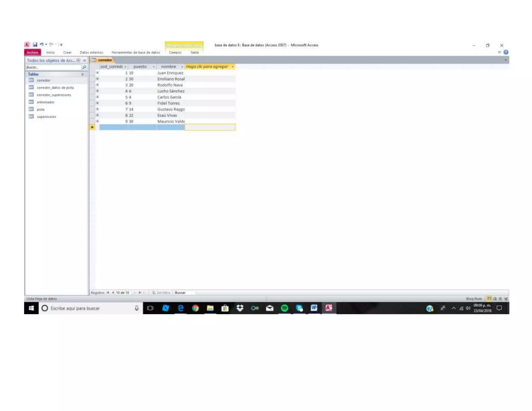Open the corredor_supervisores table icon
The image size is (532, 411).
(31, 95)
